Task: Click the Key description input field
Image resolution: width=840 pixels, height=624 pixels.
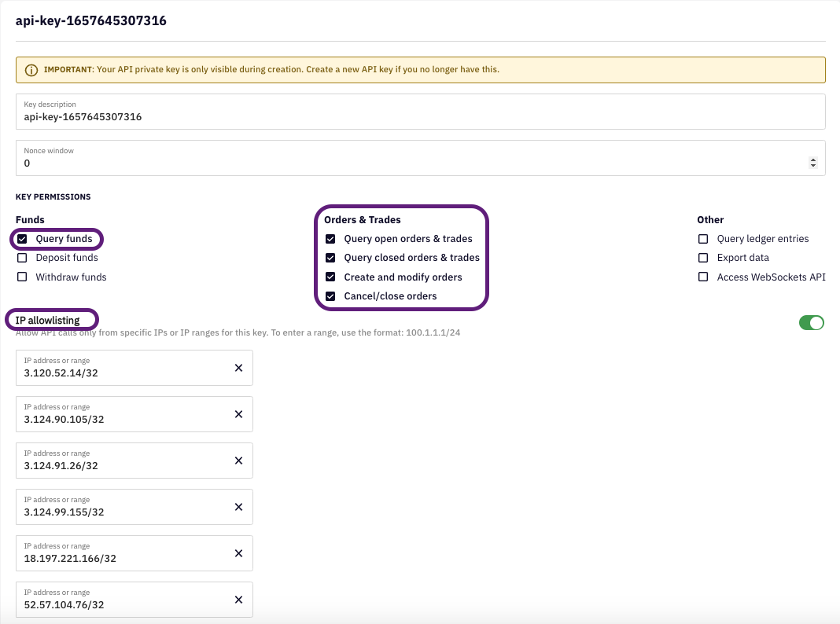Action: pyautogui.click(x=420, y=117)
